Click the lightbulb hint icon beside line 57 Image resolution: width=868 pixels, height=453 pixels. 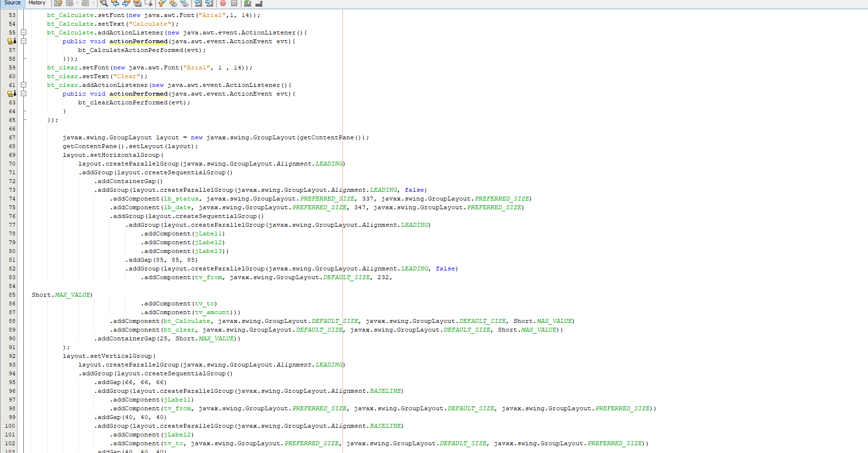point(11,41)
